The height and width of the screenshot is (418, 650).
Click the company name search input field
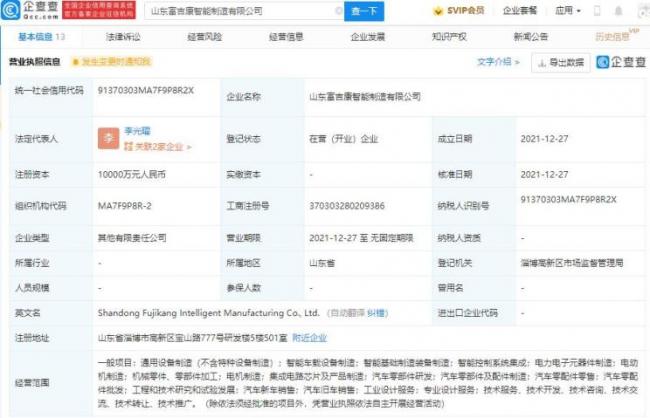250,11
